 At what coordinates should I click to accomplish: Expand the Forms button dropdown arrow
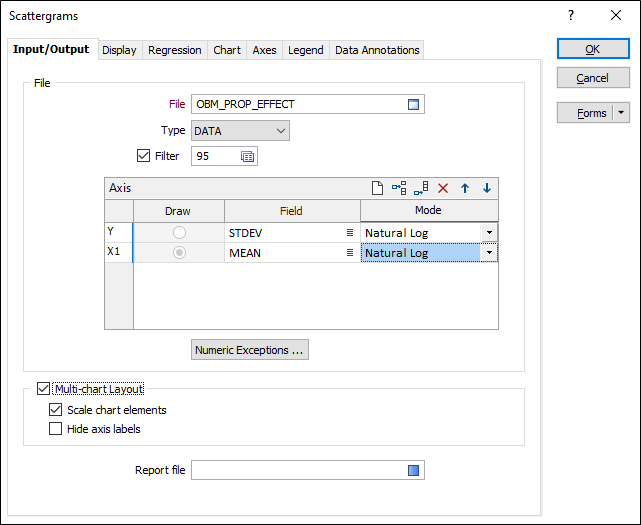click(621, 113)
